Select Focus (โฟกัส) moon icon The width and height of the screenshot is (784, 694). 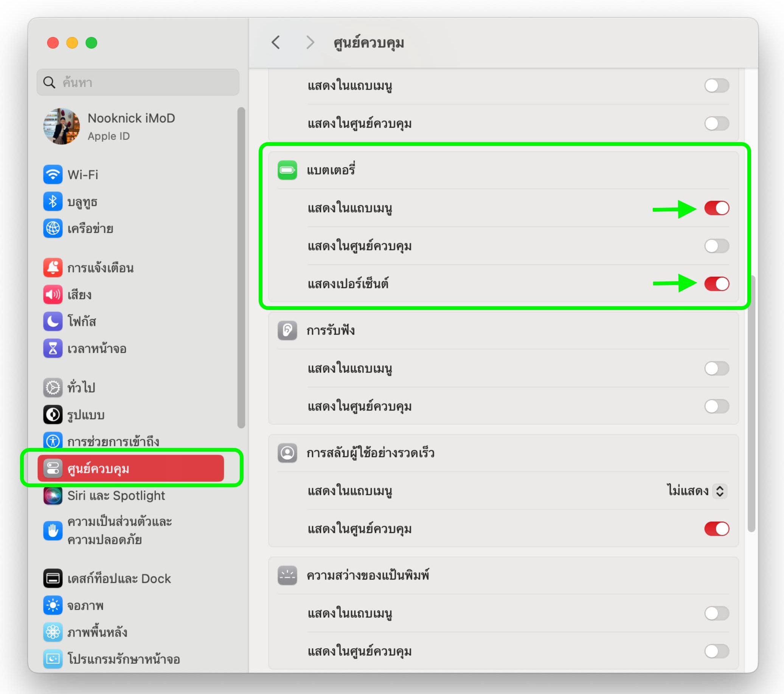pos(53,321)
